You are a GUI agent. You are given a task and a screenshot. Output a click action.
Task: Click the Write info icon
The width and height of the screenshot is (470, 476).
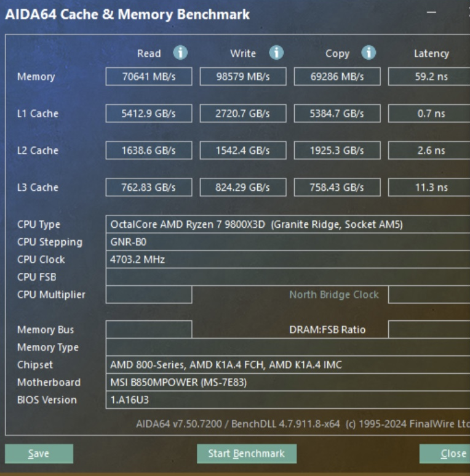point(276,52)
